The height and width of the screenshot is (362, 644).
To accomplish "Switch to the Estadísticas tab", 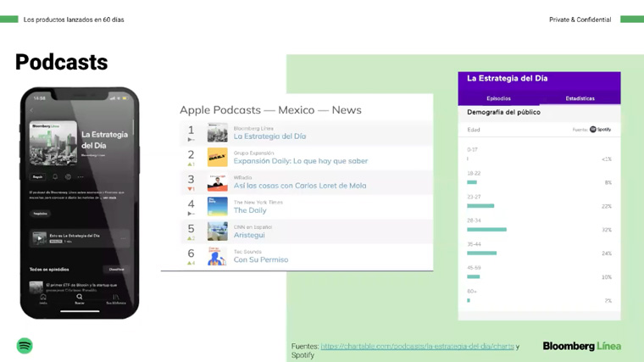I will [580, 98].
